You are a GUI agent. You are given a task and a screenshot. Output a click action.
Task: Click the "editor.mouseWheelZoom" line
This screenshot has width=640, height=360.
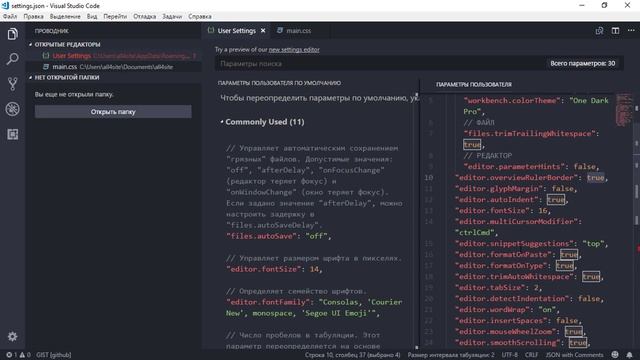(520, 332)
